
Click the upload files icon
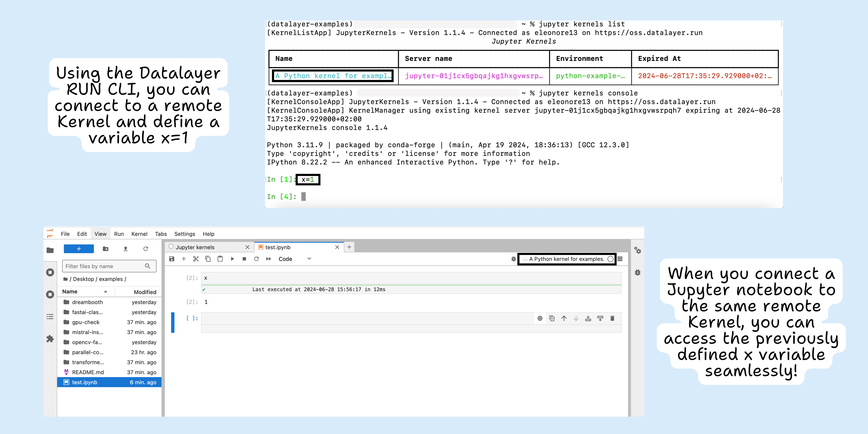(125, 249)
